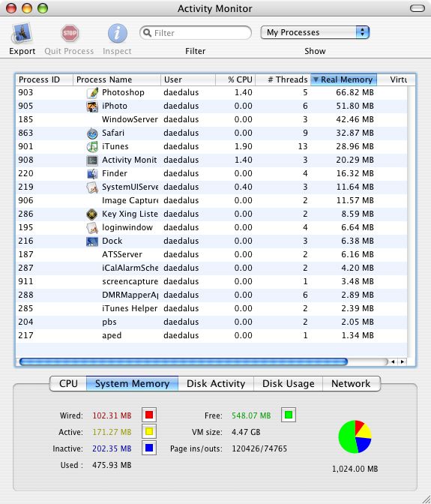Screen dimensions: 431x504
Task: Click the Key Xing Listener icon
Action: click(92, 214)
